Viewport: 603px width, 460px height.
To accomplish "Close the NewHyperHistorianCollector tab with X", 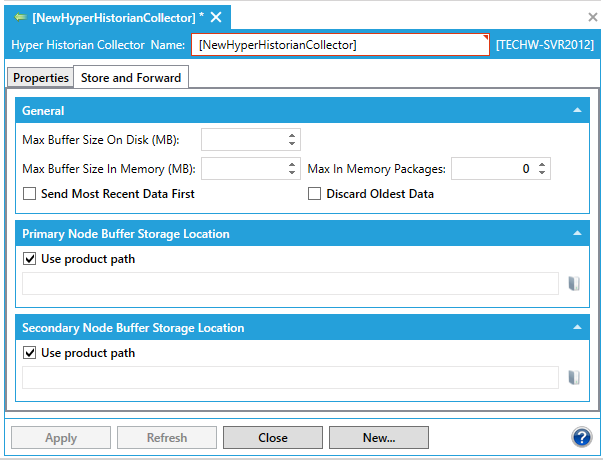I will (x=216, y=18).
